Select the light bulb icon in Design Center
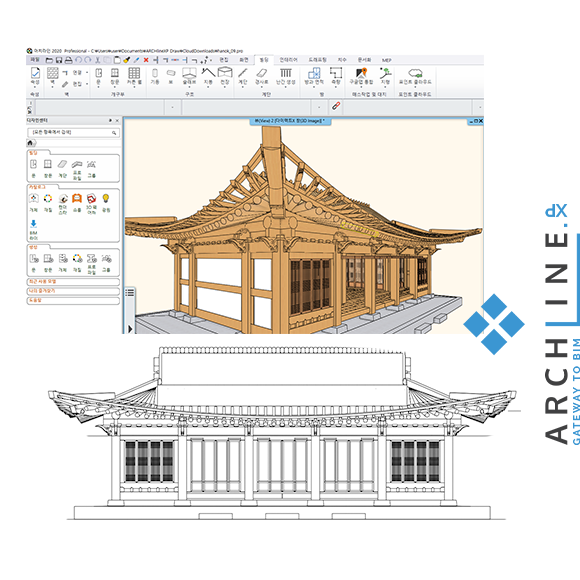The image size is (580, 580). point(106,203)
